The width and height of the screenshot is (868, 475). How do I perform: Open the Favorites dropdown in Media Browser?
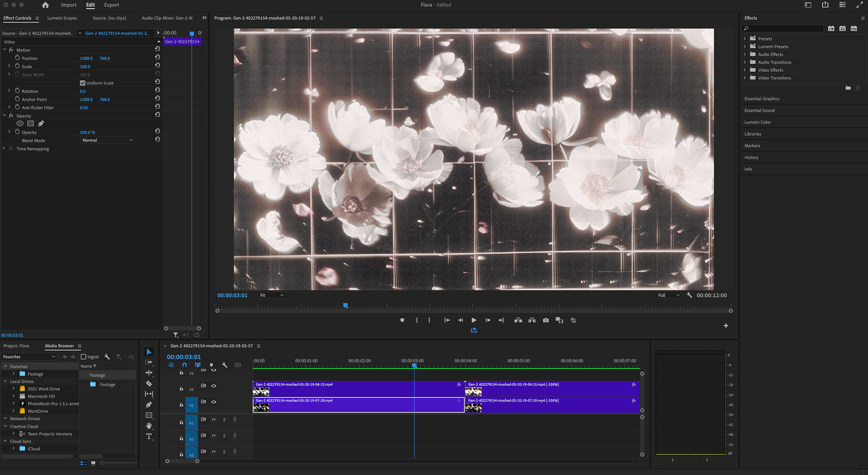[29, 357]
